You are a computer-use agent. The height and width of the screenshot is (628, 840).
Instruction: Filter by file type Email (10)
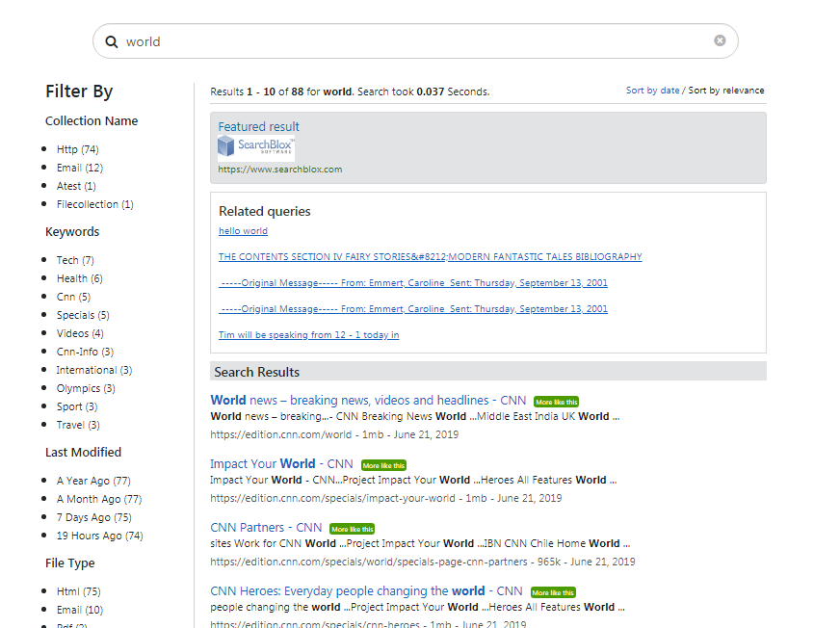[80, 610]
